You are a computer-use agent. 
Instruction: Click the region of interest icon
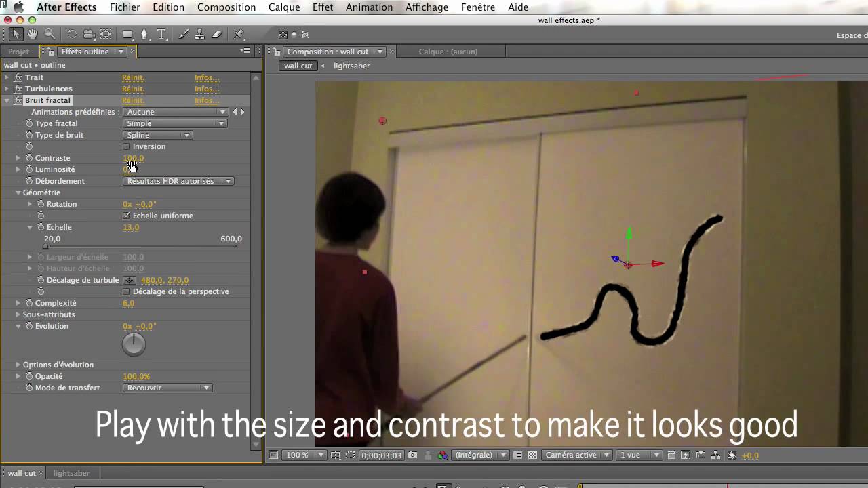(518, 455)
